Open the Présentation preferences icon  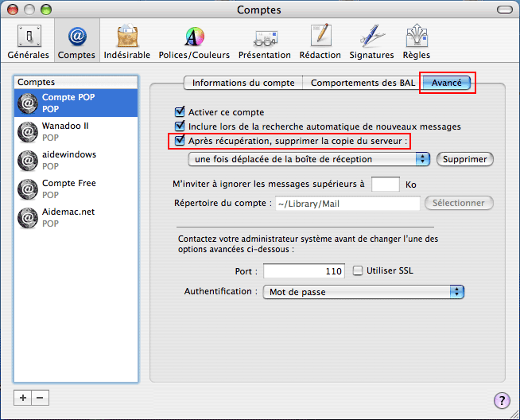265,41
